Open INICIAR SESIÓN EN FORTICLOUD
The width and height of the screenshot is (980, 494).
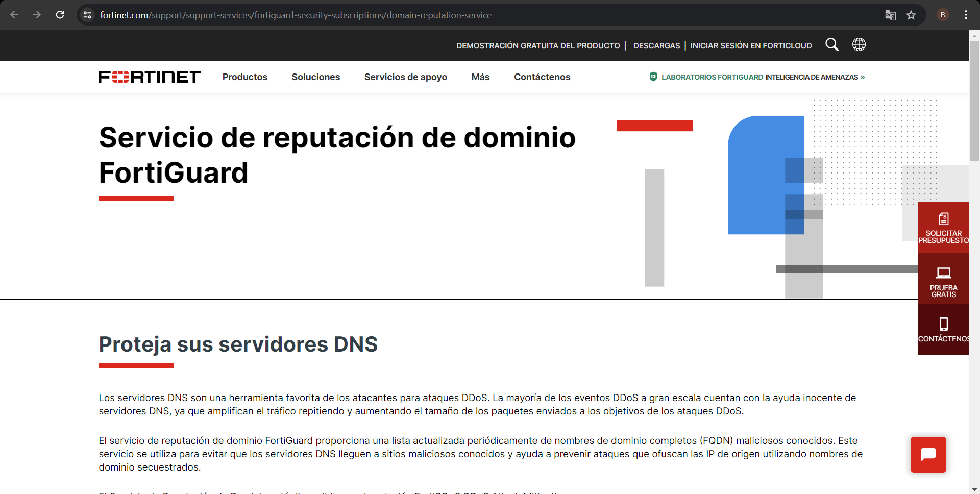(x=751, y=45)
